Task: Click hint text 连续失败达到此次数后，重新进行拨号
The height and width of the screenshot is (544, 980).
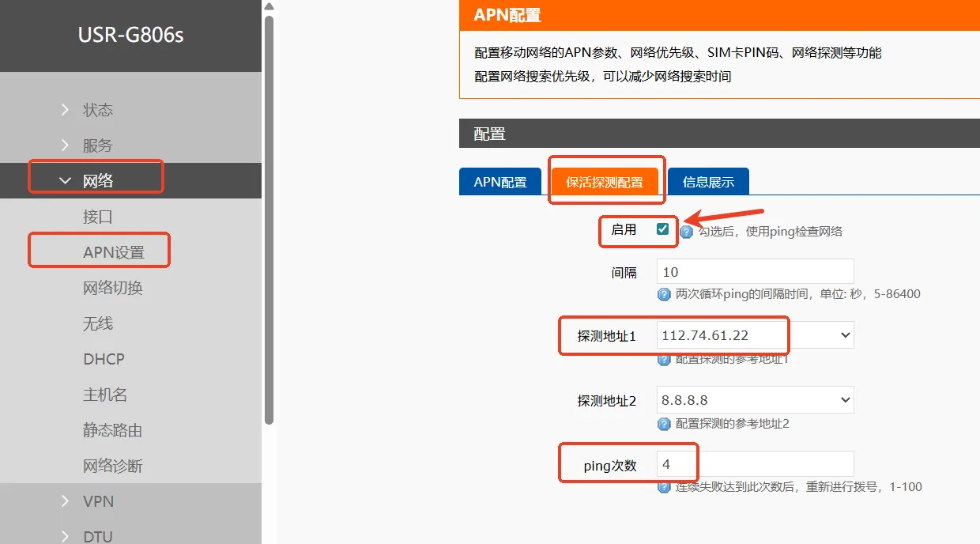Action: pyautogui.click(x=798, y=487)
